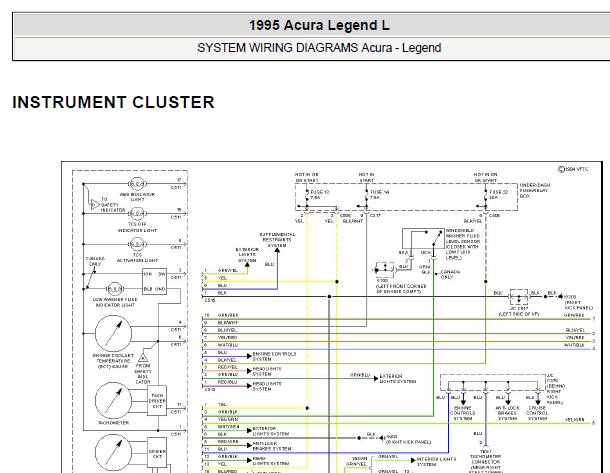Click the 'SUPPLEMENTAL RESTRAINTS SYSTEM' label

277,240
